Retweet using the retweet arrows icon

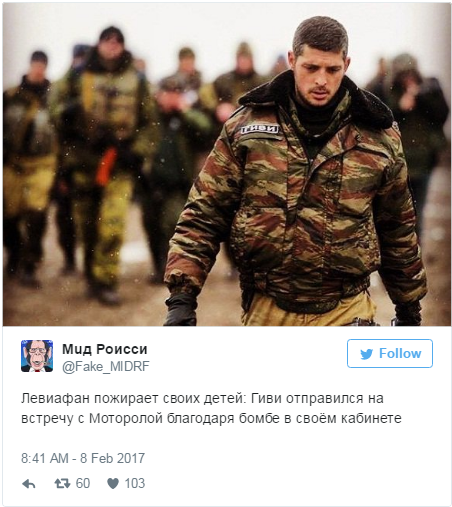tap(62, 483)
